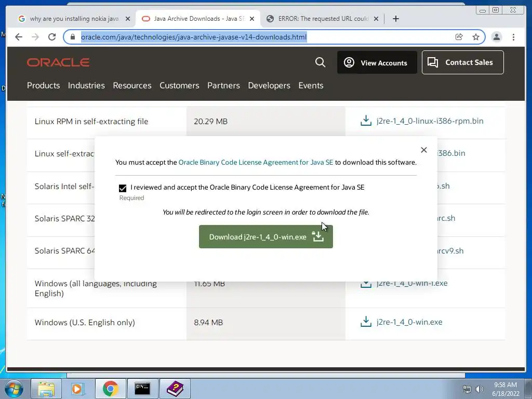Click the volume speaker tray icon

click(x=480, y=389)
